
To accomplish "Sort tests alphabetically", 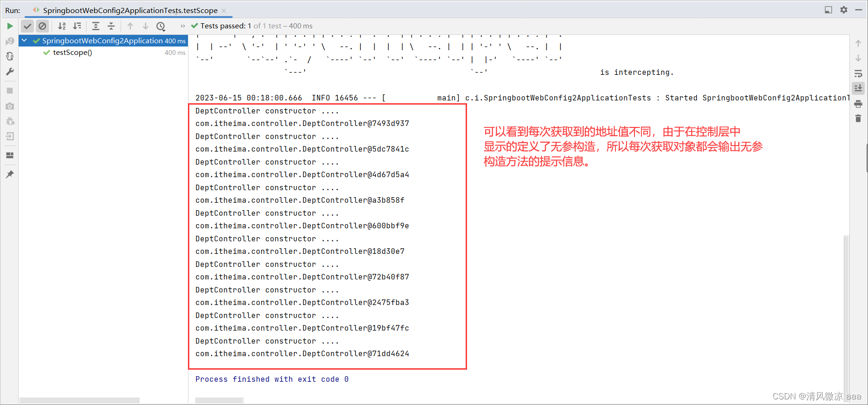I will (62, 26).
